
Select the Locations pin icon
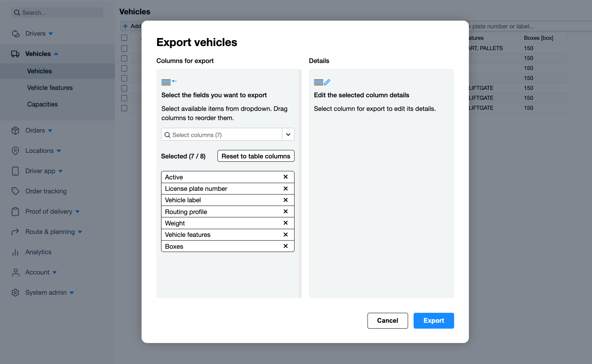pyautogui.click(x=15, y=151)
